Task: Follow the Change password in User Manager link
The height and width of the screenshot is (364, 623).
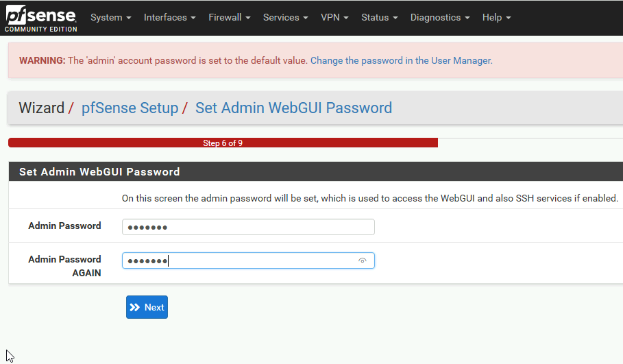Action: coord(402,60)
